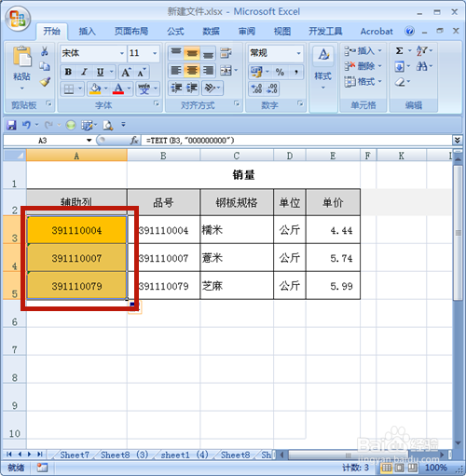The width and height of the screenshot is (466, 476).
Task: Copy selection with the copy icon
Action: 45,66
